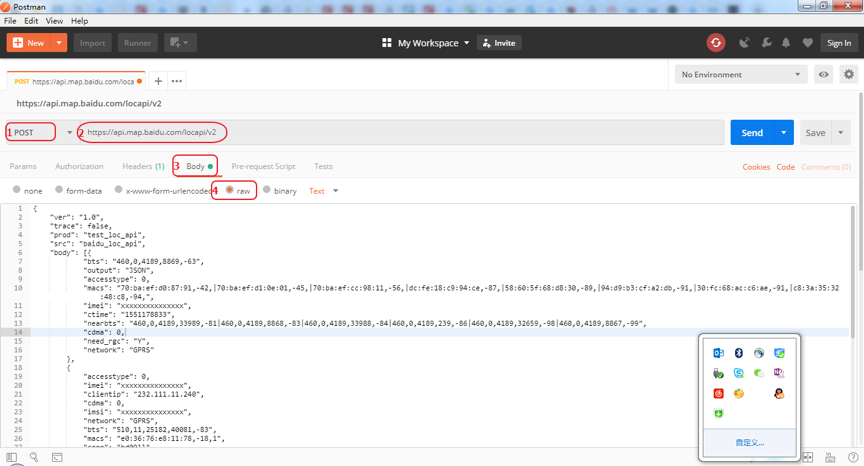Screen dimensions: 864x466
Task: Click the sync status icon
Action: coord(716,42)
